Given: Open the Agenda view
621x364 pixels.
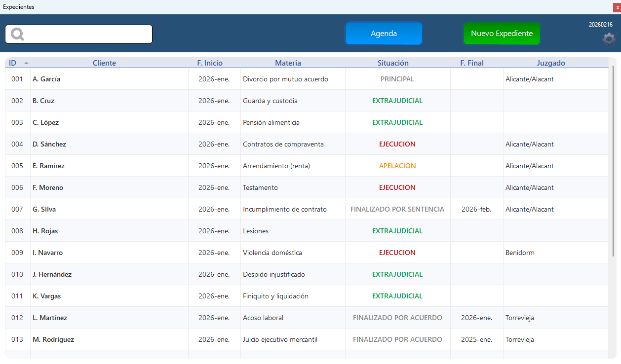Looking at the screenshot, I should point(384,34).
